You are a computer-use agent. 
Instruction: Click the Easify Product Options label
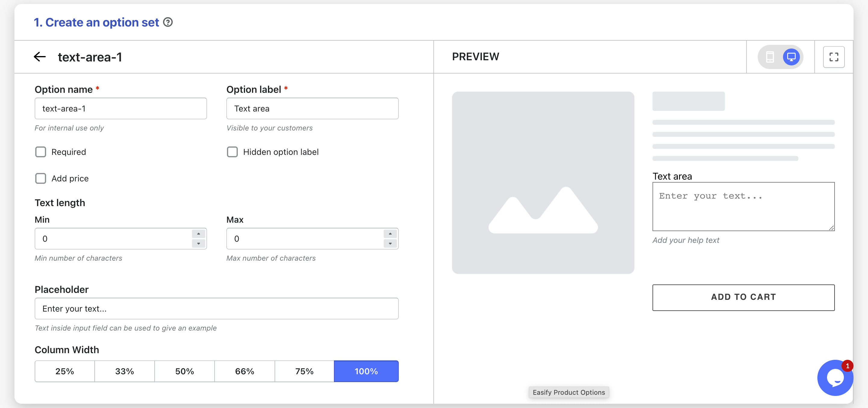[569, 392]
